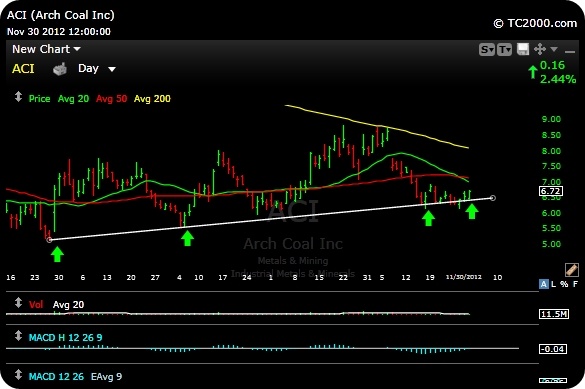The width and height of the screenshot is (585, 389).
Task: Click the Avg 20 label in volume pane
Action: tap(69, 305)
